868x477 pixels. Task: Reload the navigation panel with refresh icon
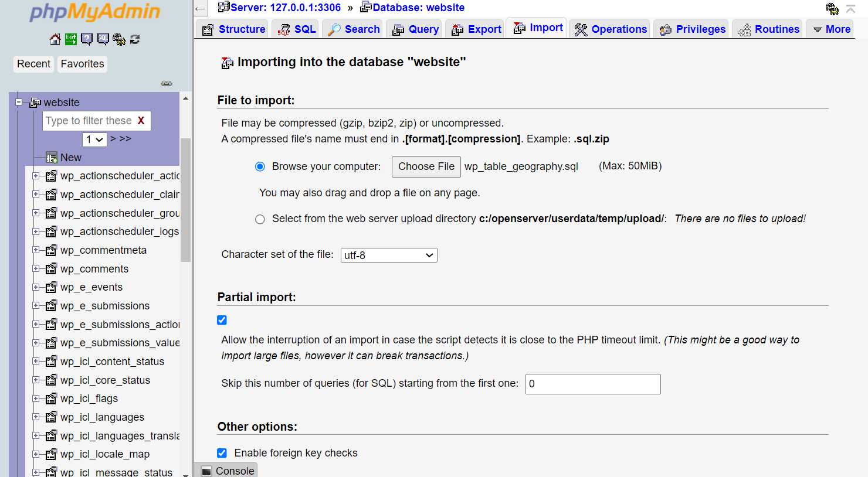click(135, 39)
